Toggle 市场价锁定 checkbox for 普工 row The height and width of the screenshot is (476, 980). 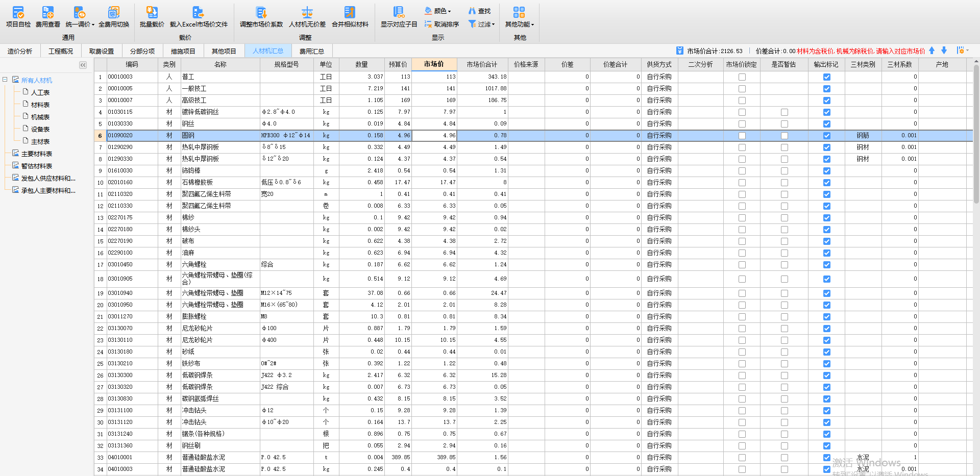(742, 77)
